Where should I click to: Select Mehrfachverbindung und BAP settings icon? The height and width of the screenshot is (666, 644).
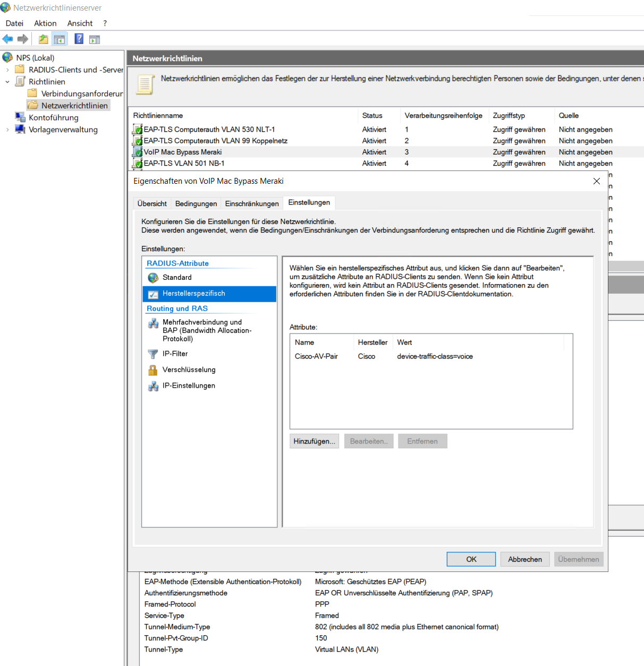tap(154, 323)
